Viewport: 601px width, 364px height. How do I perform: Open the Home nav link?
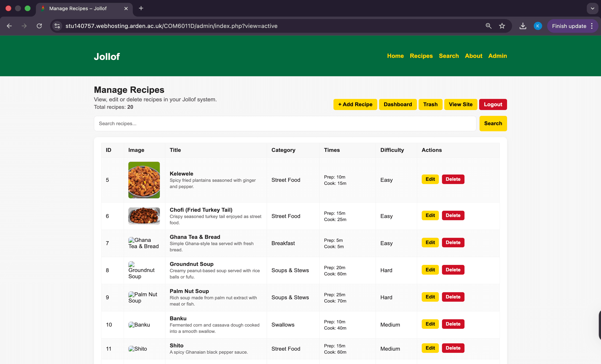(x=395, y=56)
